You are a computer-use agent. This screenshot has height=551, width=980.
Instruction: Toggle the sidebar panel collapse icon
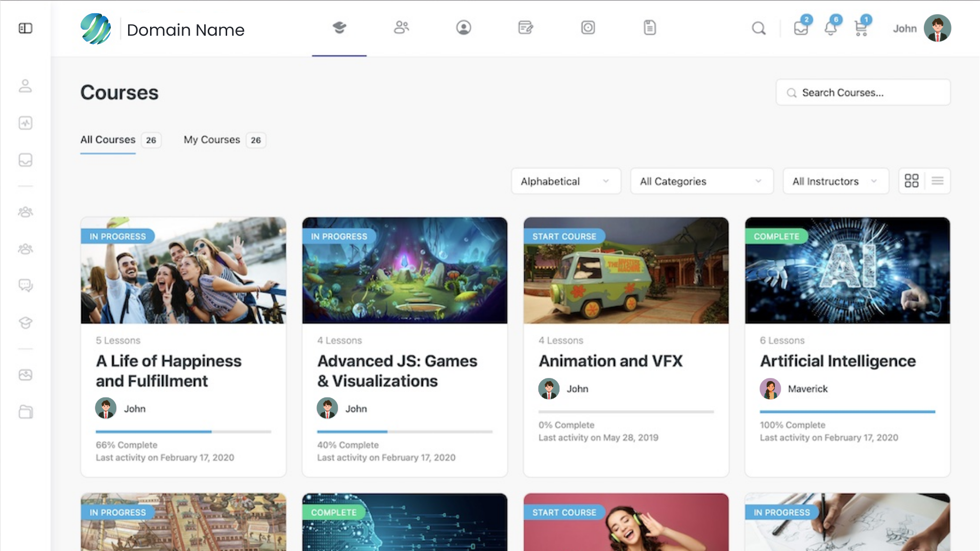(x=26, y=29)
